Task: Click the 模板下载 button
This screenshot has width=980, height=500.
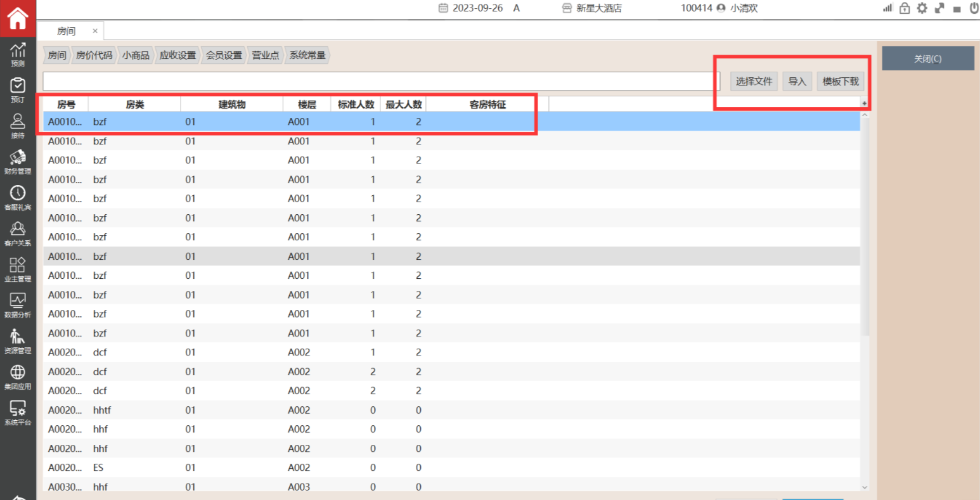Action: coord(840,81)
